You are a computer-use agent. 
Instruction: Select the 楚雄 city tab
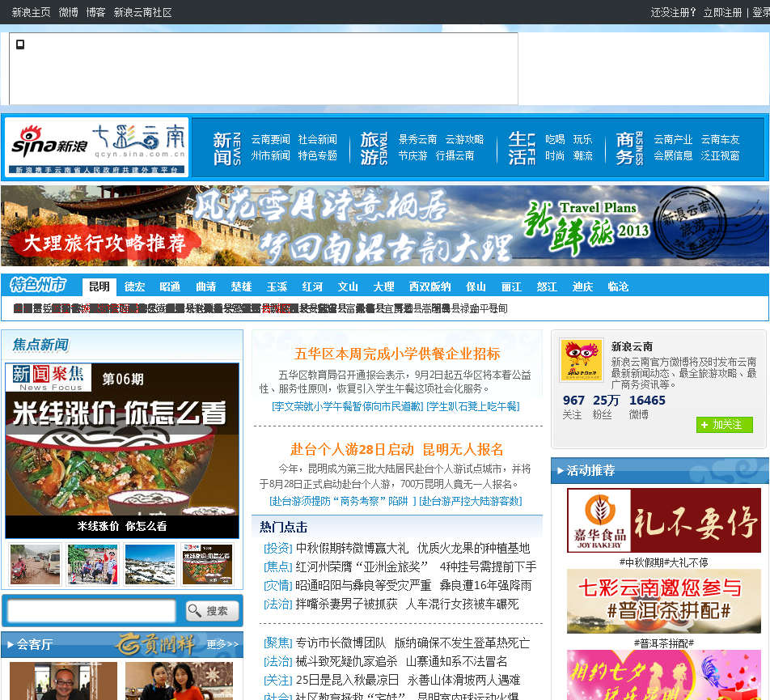[x=241, y=286]
